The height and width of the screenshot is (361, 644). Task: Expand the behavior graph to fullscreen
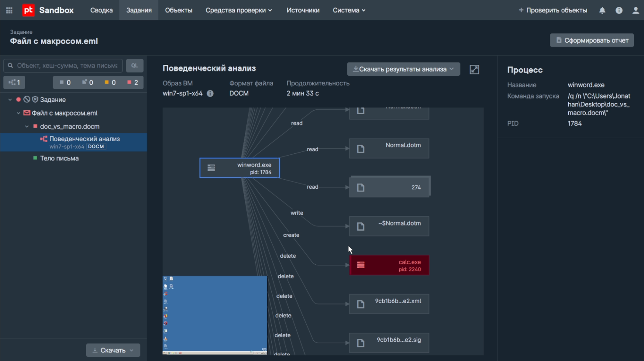tap(474, 69)
